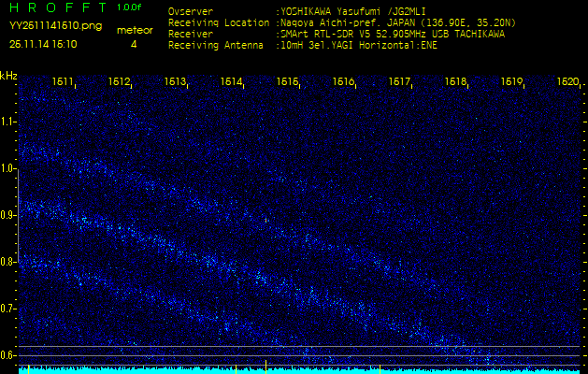Image resolution: width=588 pixels, height=374 pixels.
Task: Click the 1512 time marker
Action: [x=119, y=81]
